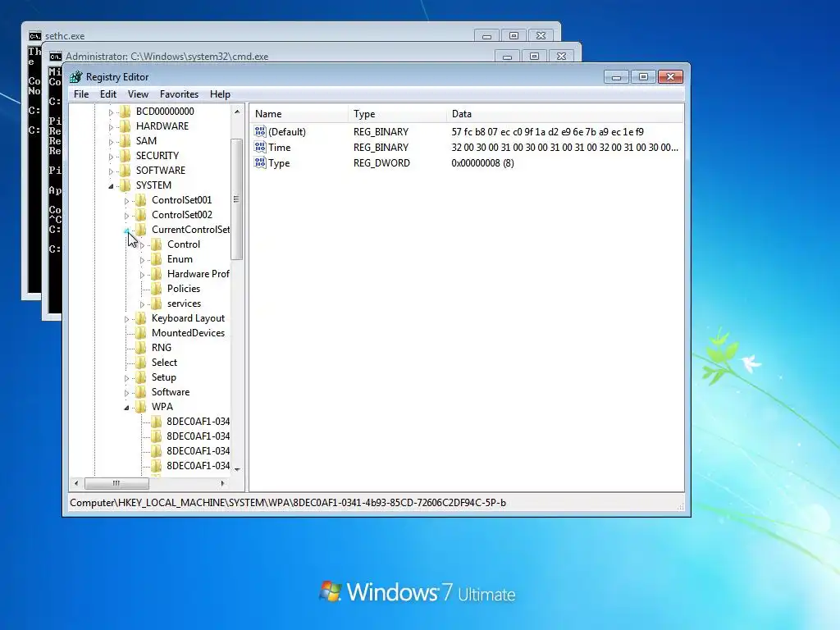Collapse the SYSTEM key
Image resolution: width=840 pixels, height=630 pixels.
click(x=111, y=186)
